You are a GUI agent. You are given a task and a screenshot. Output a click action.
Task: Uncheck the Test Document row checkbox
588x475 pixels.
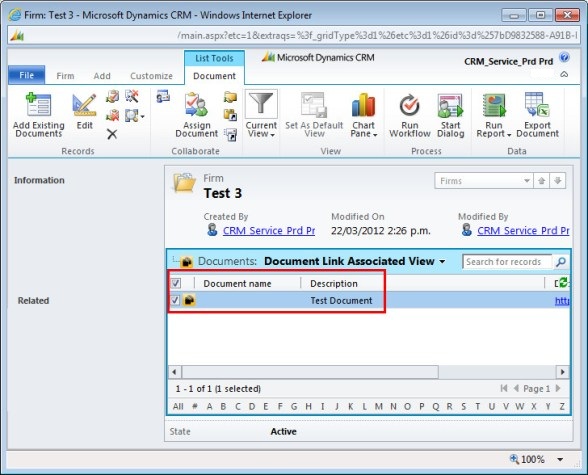(x=175, y=300)
